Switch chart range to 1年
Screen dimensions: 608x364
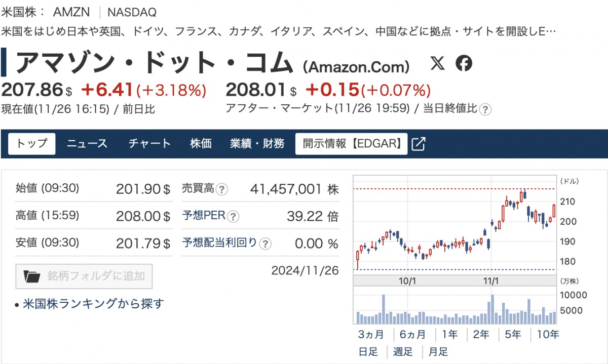[449, 335]
